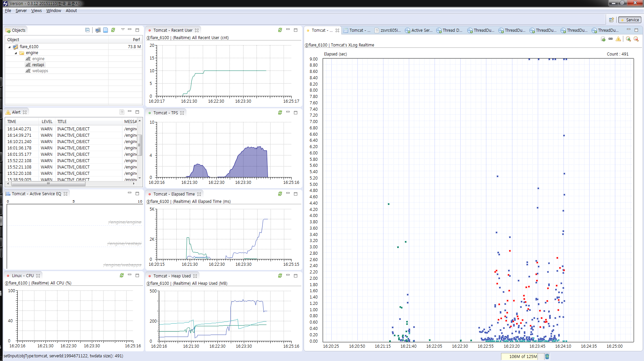
Task: Click the warning triangle icon in XLog toolbar
Action: (618, 39)
